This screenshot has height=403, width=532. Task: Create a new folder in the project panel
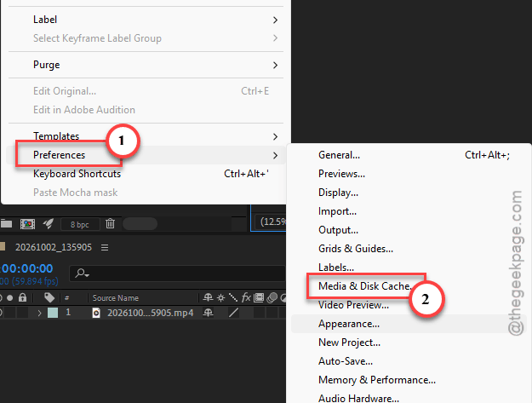pyautogui.click(x=6, y=224)
